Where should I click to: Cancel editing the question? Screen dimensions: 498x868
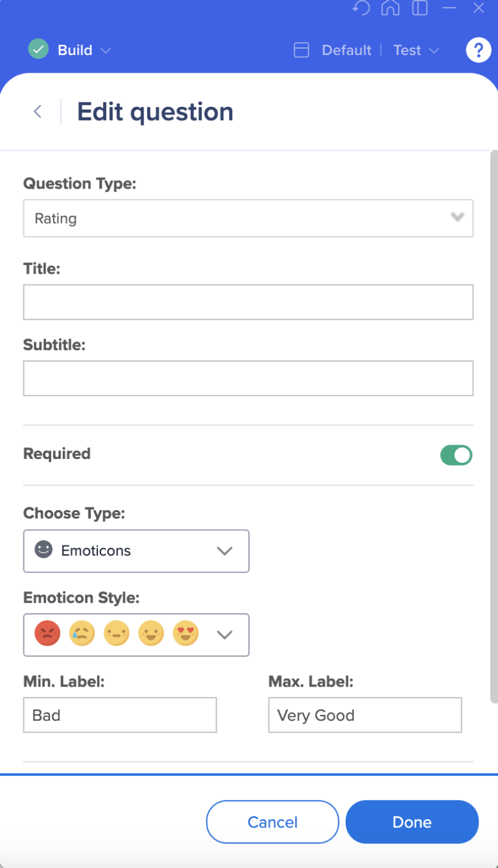[272, 821]
